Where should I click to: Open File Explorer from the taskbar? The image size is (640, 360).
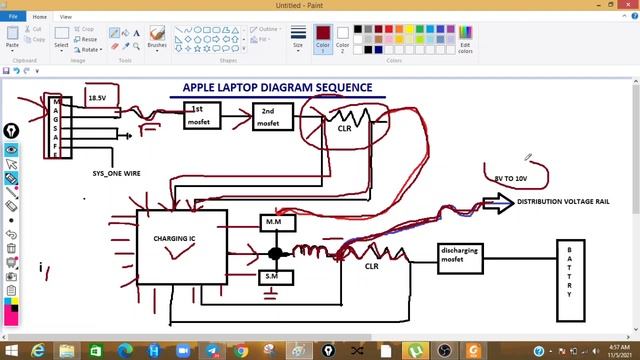pos(67,351)
